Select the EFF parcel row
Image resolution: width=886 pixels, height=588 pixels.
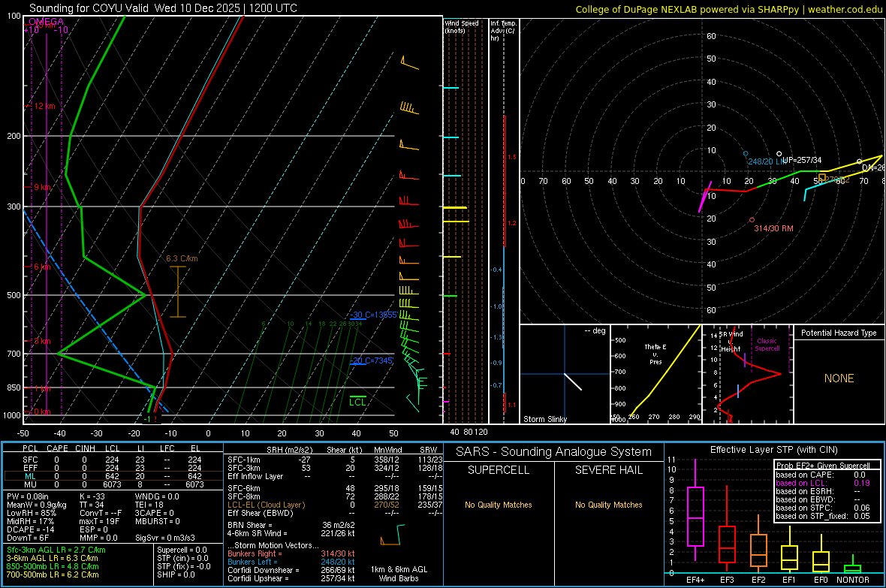[x=113, y=468]
